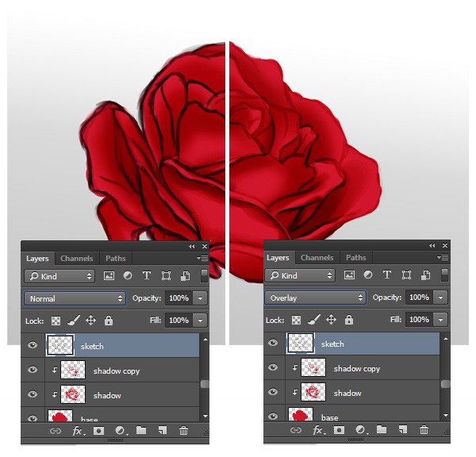Click the delete layer trash icon in left panel
The image size is (476, 457).
point(183,430)
